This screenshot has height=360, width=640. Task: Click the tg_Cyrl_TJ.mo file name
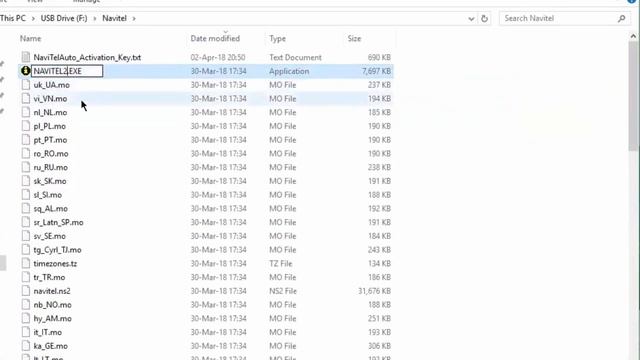[58, 250]
